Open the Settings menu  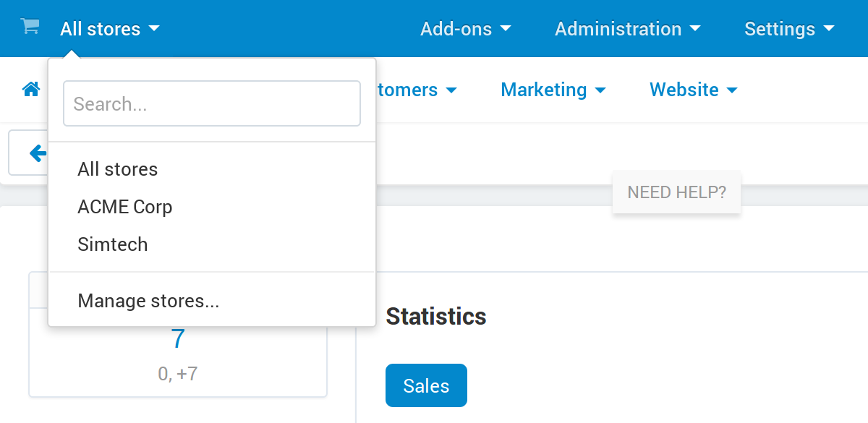(789, 29)
